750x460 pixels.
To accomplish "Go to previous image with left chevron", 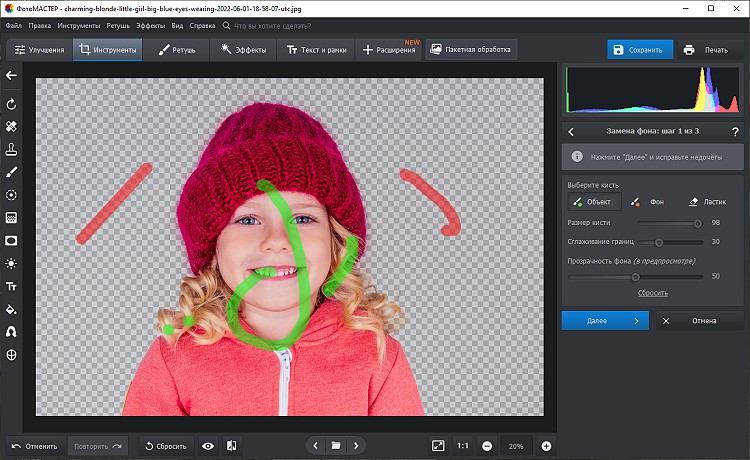I will 316,445.
